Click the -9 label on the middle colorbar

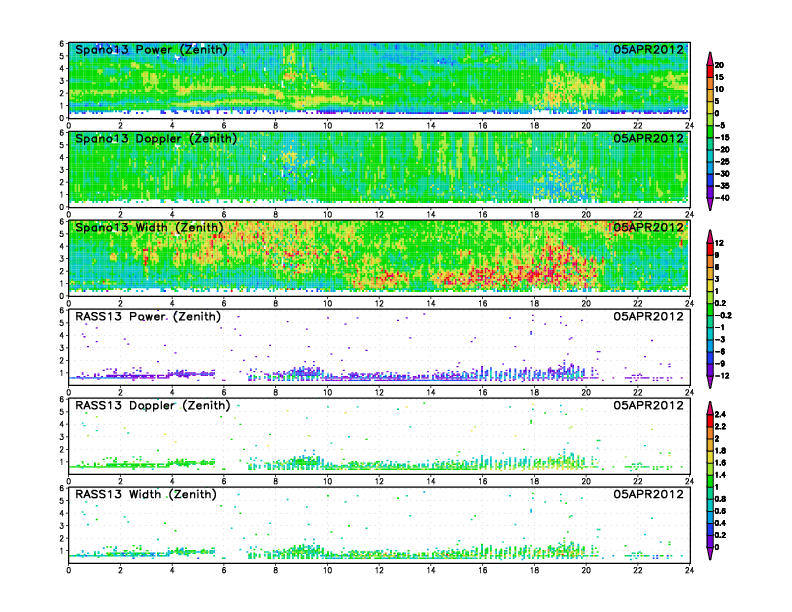click(720, 364)
